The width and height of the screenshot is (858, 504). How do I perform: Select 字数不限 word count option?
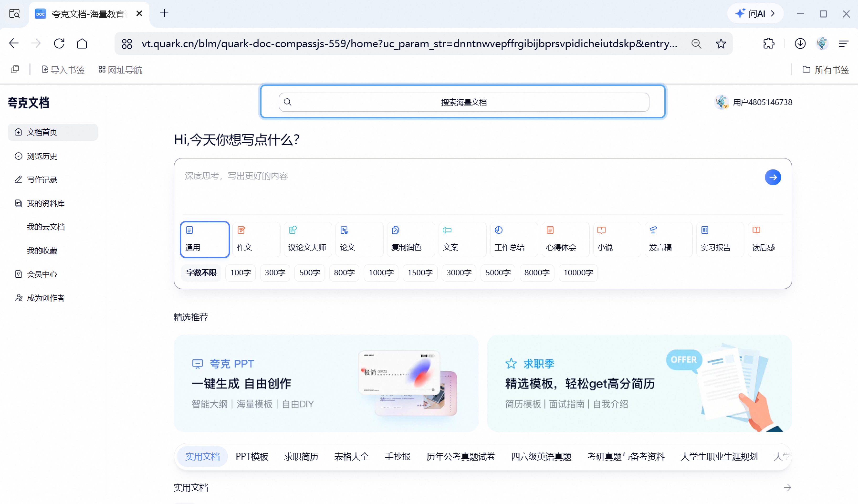(201, 273)
